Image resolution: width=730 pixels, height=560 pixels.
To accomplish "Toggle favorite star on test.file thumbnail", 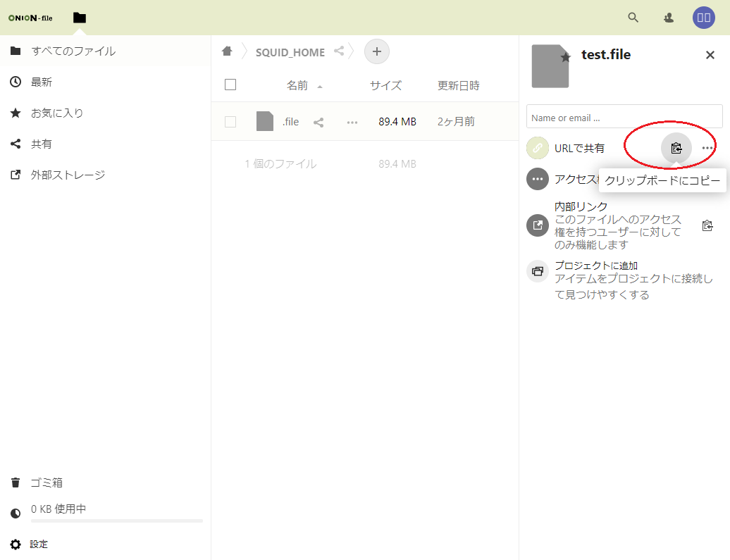I will tap(565, 58).
